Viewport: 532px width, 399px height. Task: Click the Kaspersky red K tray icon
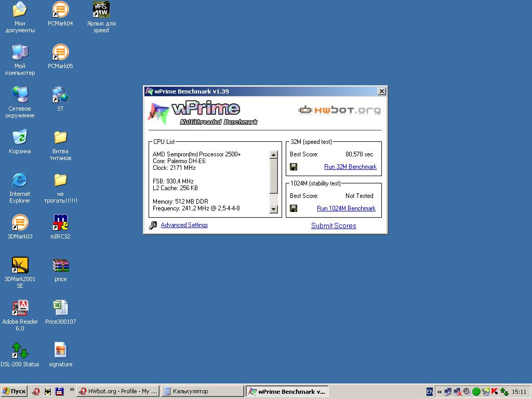(x=495, y=392)
